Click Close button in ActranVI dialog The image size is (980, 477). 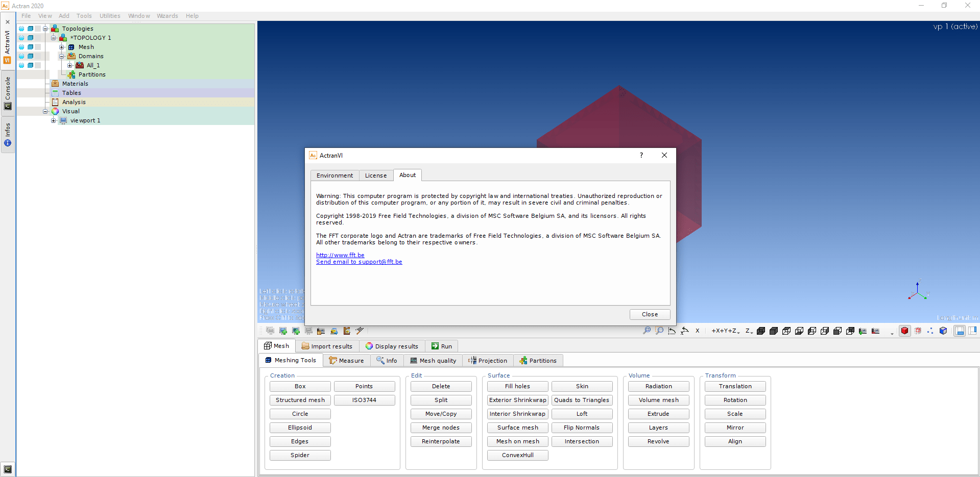click(650, 314)
